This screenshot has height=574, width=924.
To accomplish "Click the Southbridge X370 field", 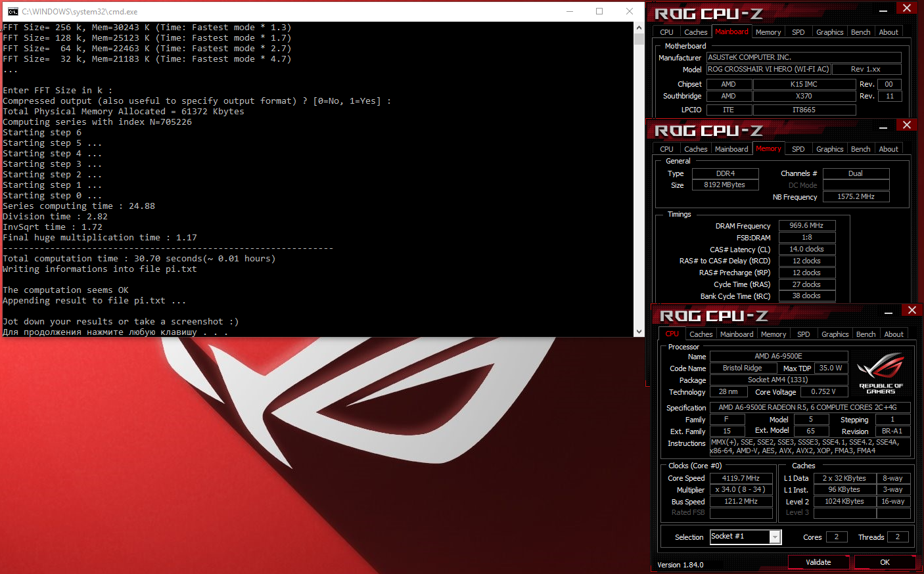I will (804, 96).
